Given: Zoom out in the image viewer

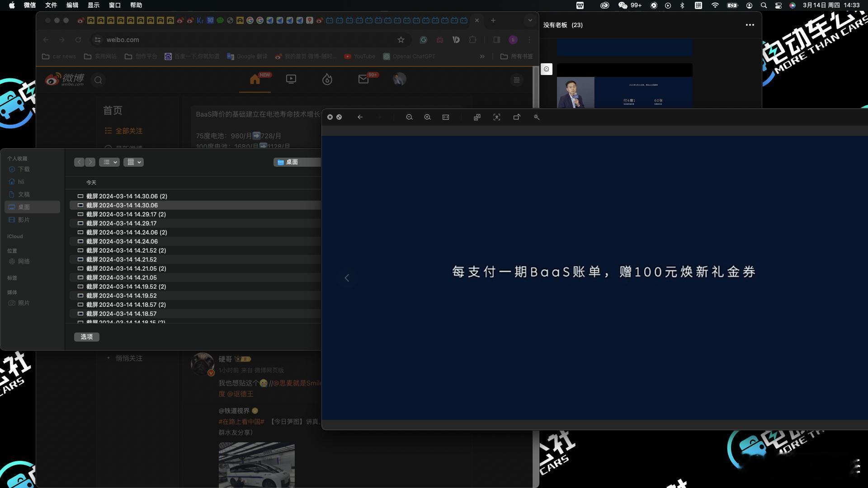Looking at the screenshot, I should click(x=409, y=117).
